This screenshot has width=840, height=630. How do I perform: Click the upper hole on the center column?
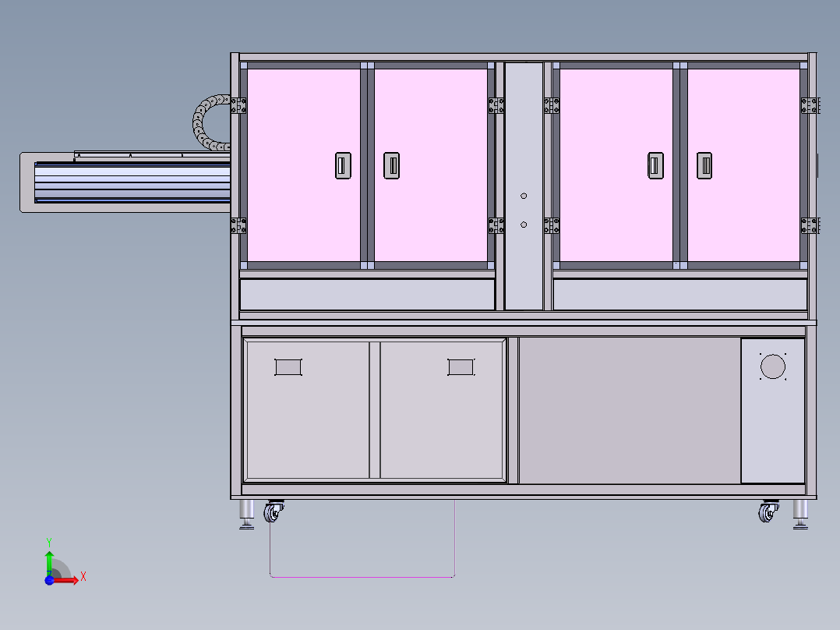523,196
